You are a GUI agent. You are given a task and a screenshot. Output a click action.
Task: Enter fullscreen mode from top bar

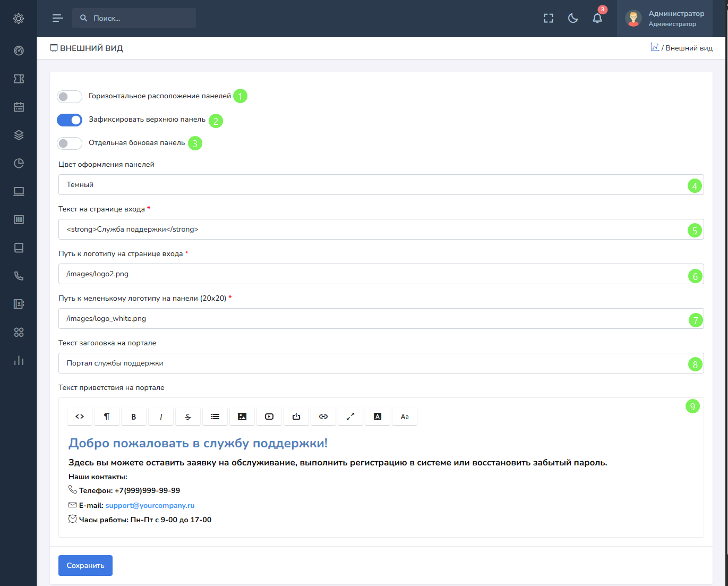[x=549, y=19]
